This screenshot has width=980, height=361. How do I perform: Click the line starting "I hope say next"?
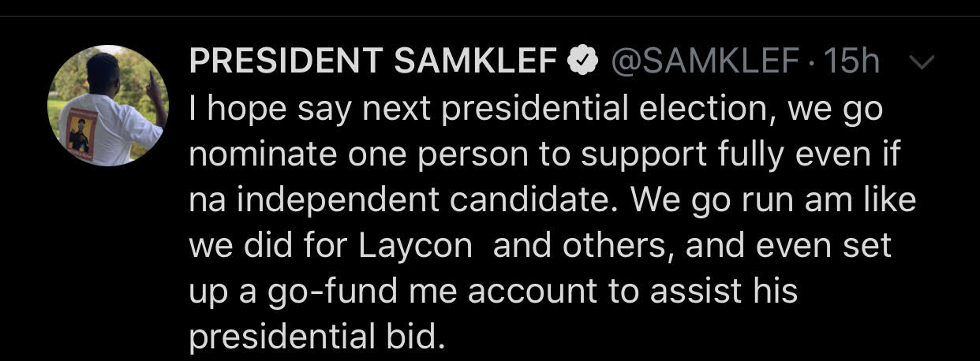(536, 110)
